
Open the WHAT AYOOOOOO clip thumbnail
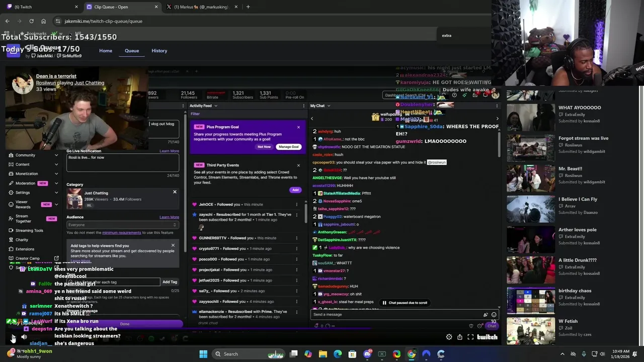531,118
